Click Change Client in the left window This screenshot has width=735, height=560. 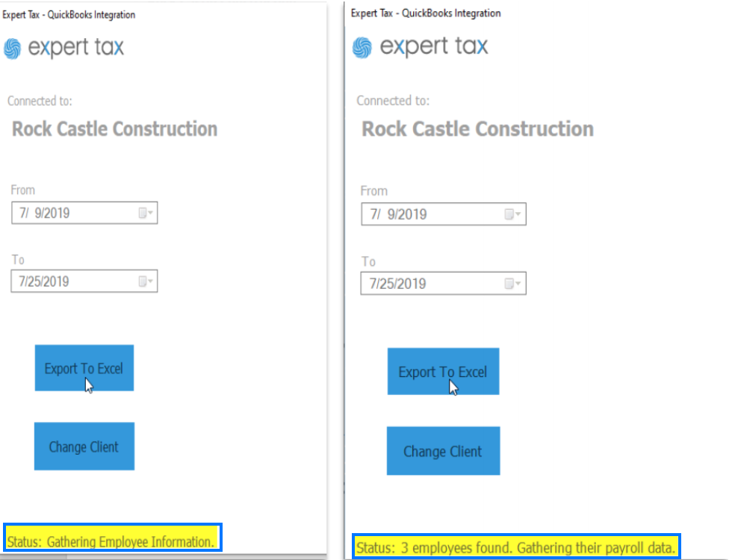84,446
